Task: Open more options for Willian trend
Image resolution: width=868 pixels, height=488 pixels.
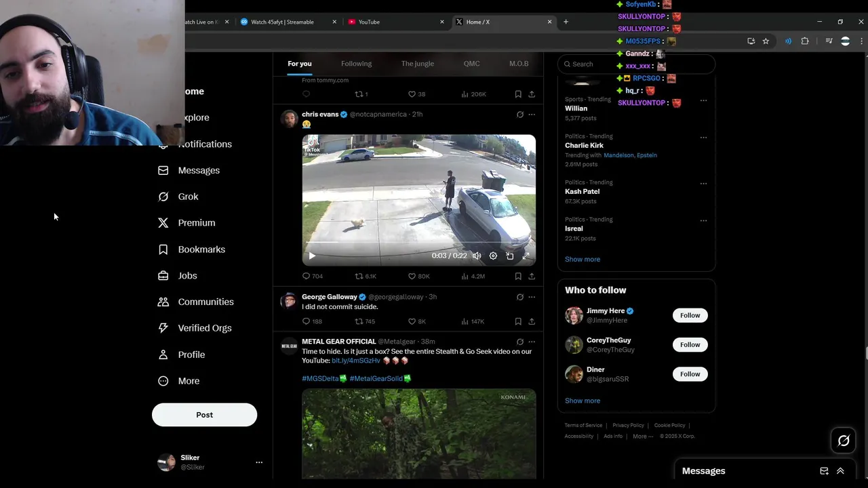Action: [703, 101]
